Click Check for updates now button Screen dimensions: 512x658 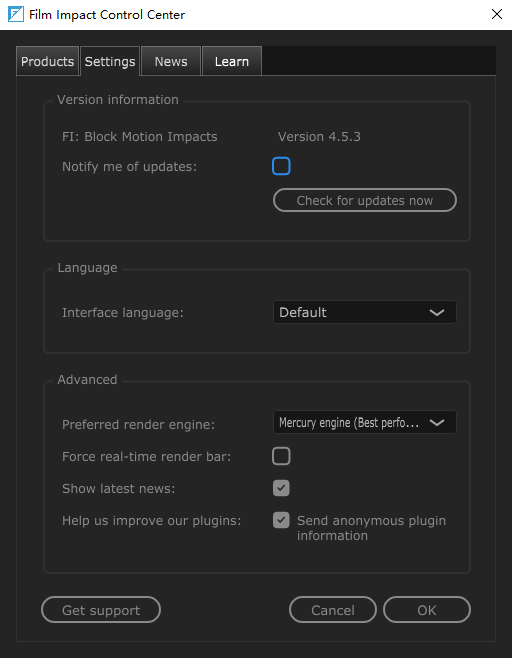365,201
